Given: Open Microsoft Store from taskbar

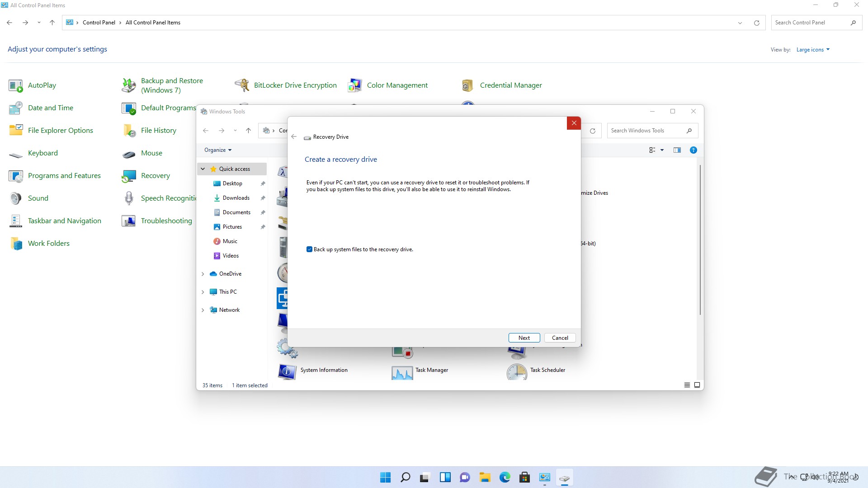Looking at the screenshot, I should [x=524, y=477].
